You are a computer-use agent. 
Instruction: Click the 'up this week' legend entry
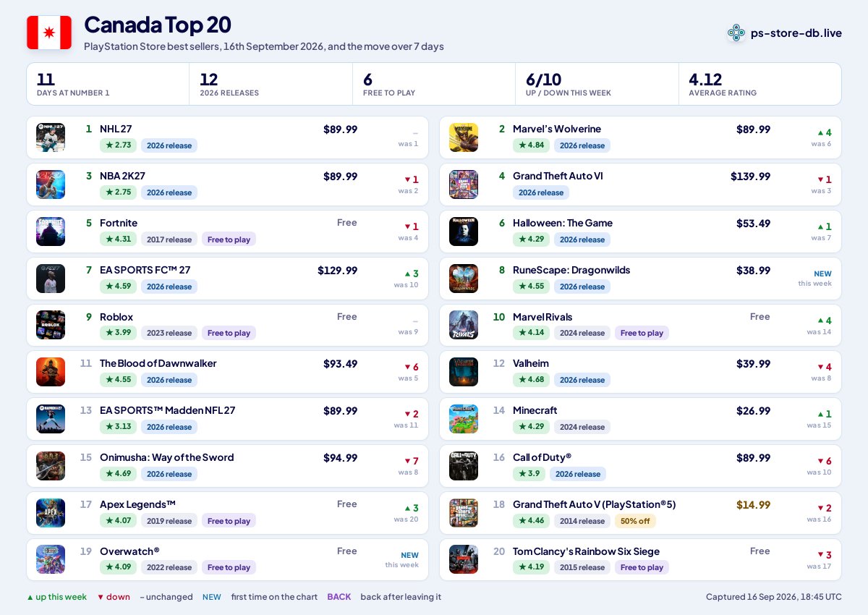click(x=56, y=597)
